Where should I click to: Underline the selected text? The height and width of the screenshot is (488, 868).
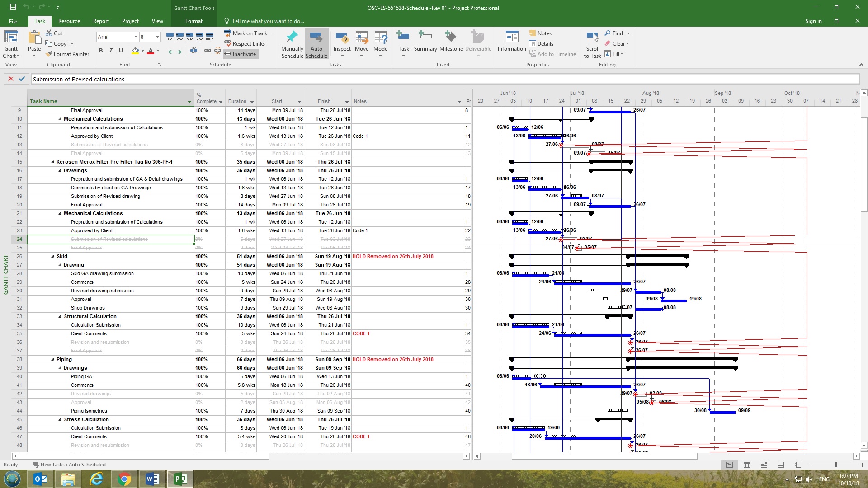121,51
